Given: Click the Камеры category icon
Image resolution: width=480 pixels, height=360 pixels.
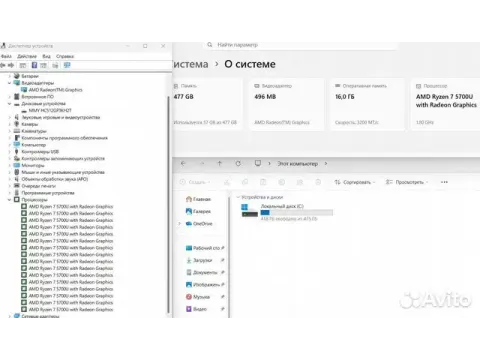Looking at the screenshot, I should pyautogui.click(x=17, y=124).
